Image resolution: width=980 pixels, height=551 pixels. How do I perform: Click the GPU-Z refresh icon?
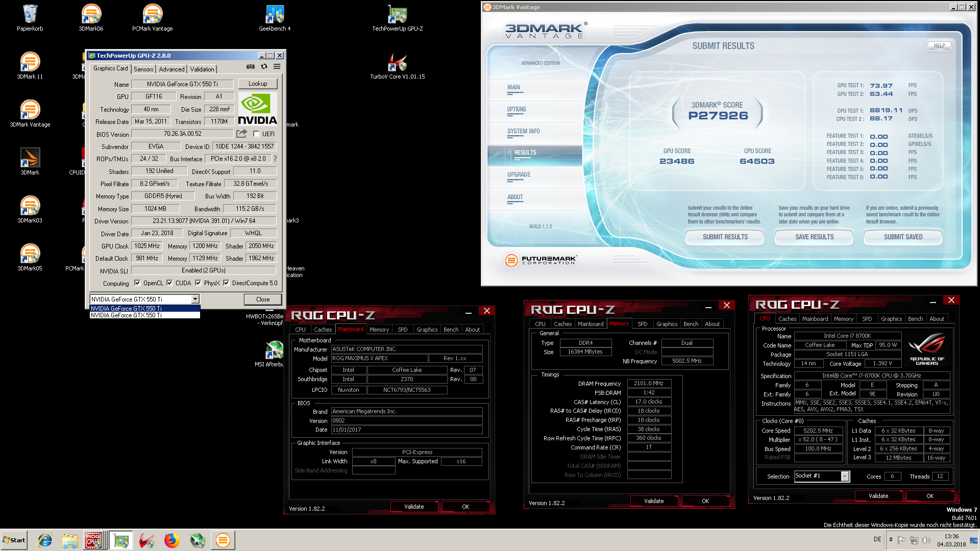[264, 66]
